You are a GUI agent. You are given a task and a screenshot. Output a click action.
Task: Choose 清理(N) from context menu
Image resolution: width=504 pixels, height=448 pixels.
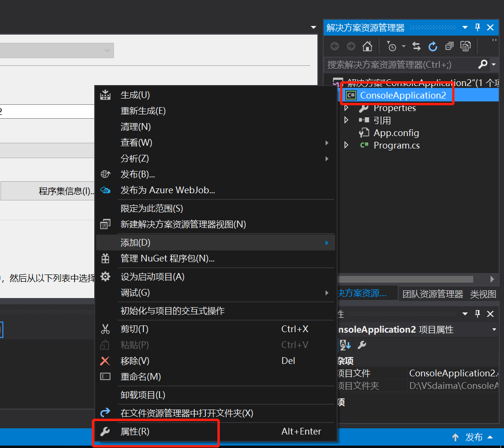coord(215,126)
